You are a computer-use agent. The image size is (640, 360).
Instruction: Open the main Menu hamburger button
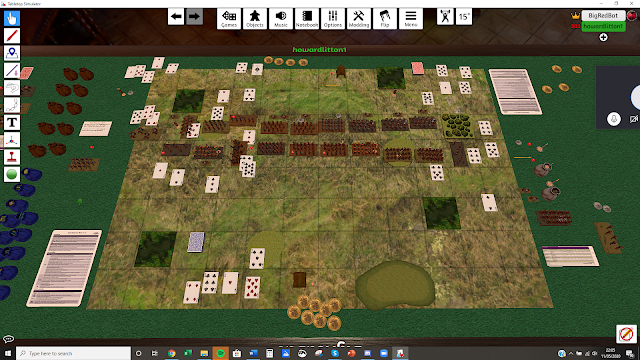411,18
